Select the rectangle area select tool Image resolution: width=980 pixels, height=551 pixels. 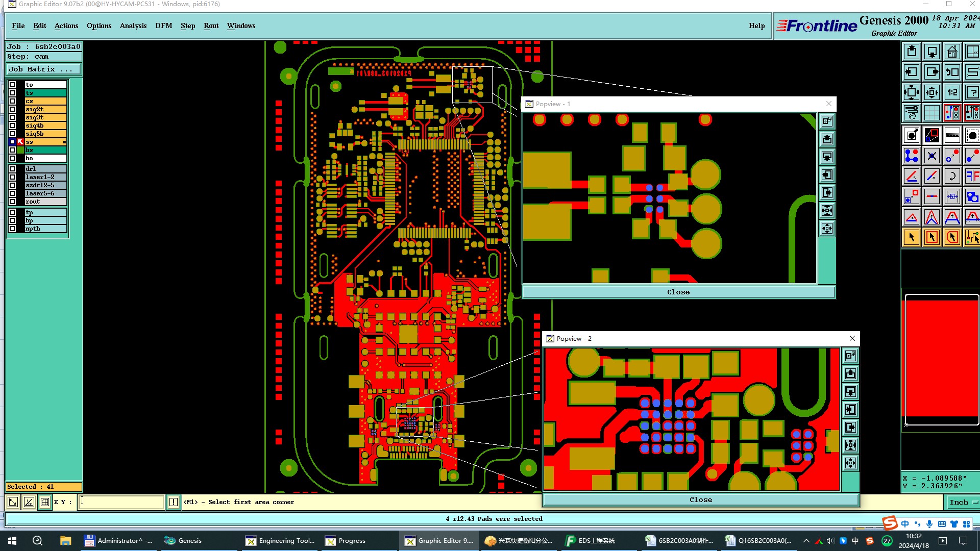932,237
